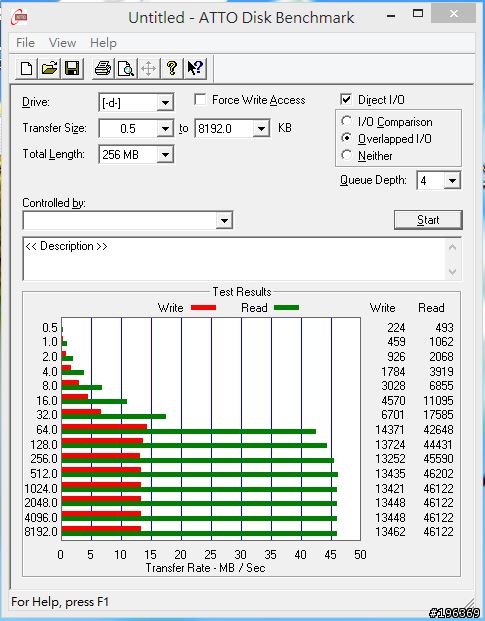Maximize the ATTO Disk Benchmark window
The image size is (485, 621).
click(418, 14)
